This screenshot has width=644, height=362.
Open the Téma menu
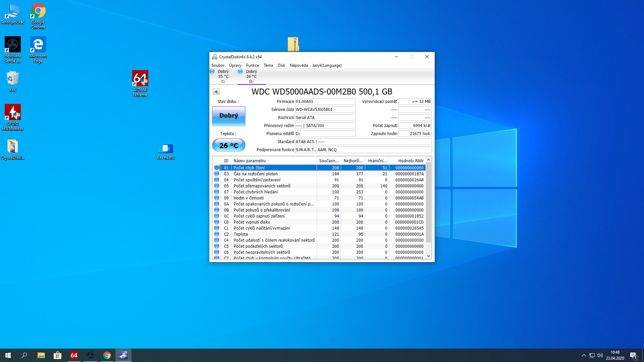pos(268,65)
